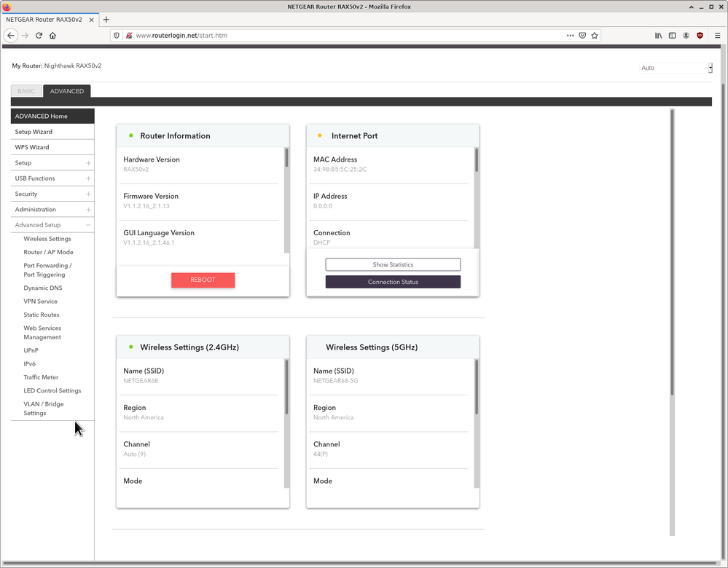Screen dimensions: 728x568
Task: Open UPnP settings
Action: click(x=31, y=350)
